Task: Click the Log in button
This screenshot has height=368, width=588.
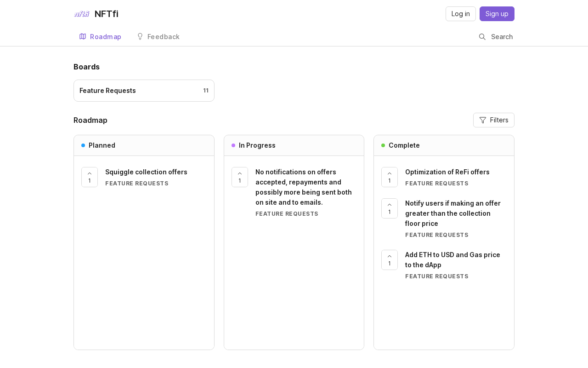Action: (x=461, y=14)
